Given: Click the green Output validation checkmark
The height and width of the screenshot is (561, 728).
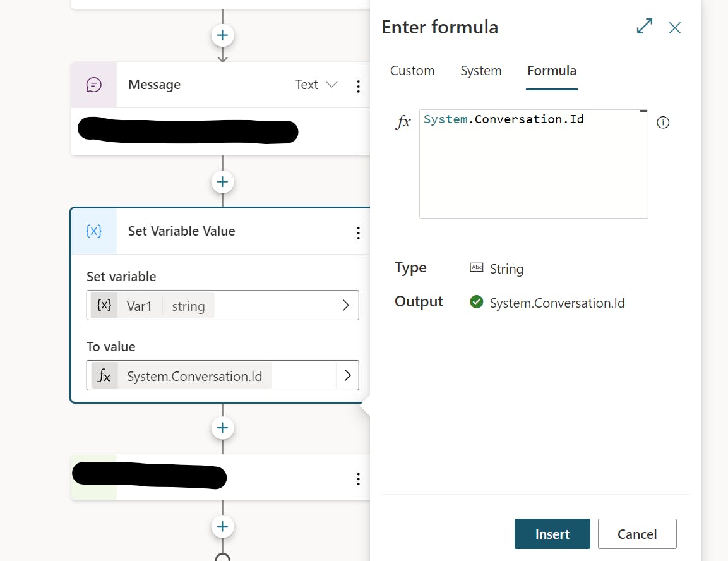Looking at the screenshot, I should (x=476, y=302).
